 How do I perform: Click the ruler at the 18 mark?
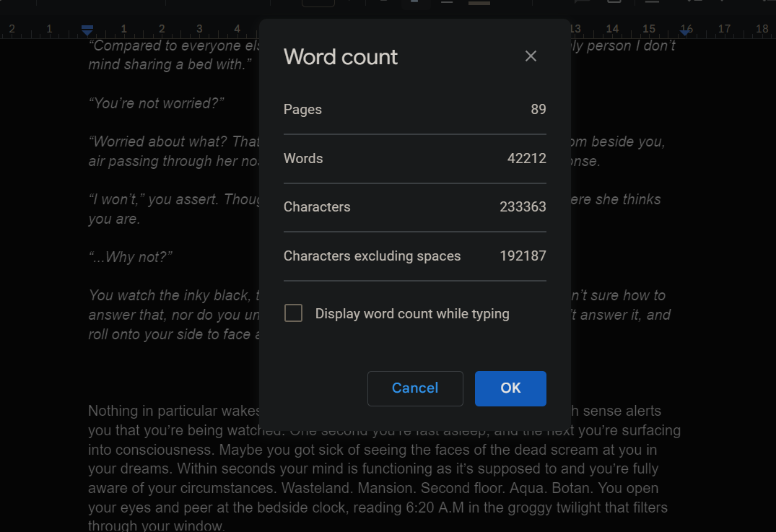coord(762,29)
